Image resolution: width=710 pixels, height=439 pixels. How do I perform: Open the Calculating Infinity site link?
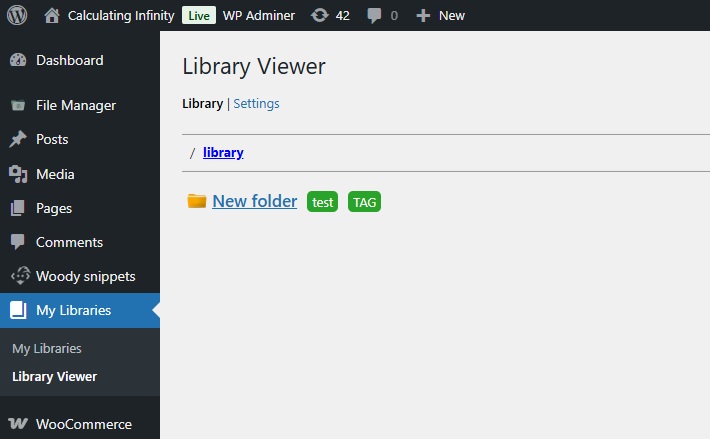pos(121,15)
